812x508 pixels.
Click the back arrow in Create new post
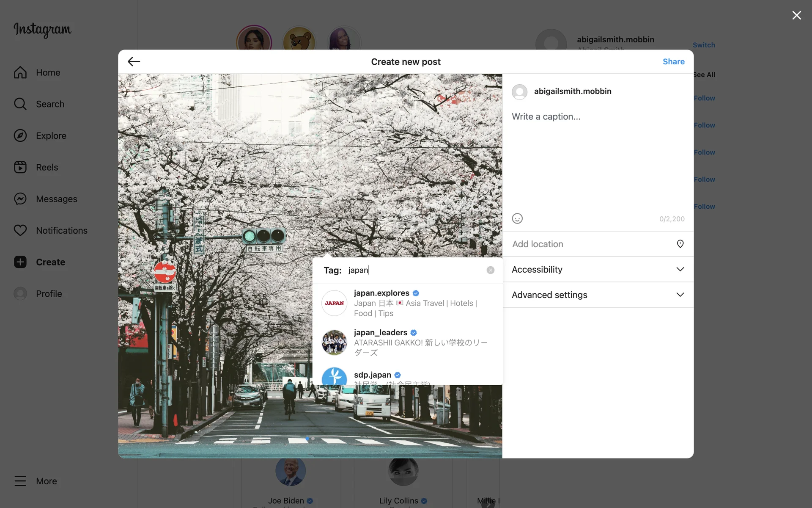point(134,61)
